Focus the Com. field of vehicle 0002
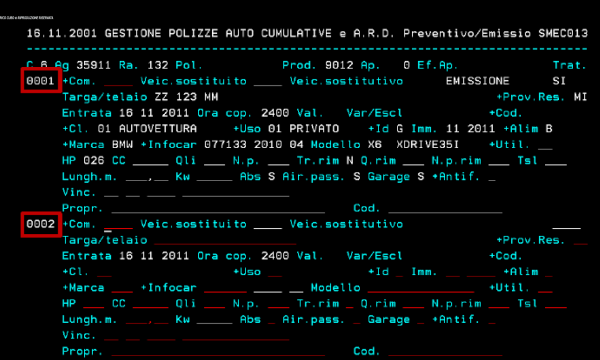The width and height of the screenshot is (600, 360). click(x=118, y=224)
